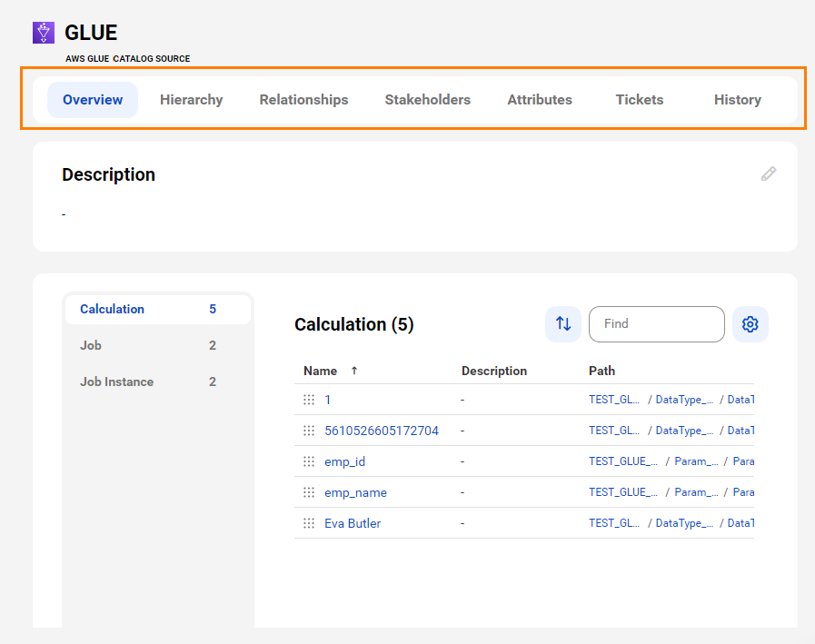815x644 pixels.
Task: Click the drag handle for row 1
Action: [x=309, y=400]
